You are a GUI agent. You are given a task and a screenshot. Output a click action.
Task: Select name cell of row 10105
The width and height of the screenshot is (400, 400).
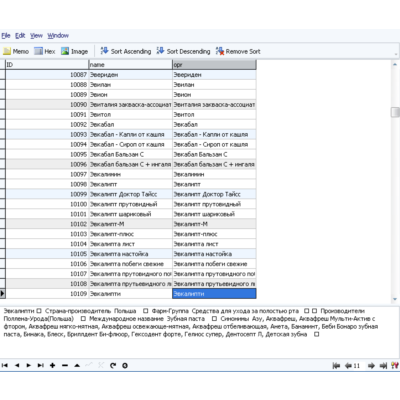[131, 254]
